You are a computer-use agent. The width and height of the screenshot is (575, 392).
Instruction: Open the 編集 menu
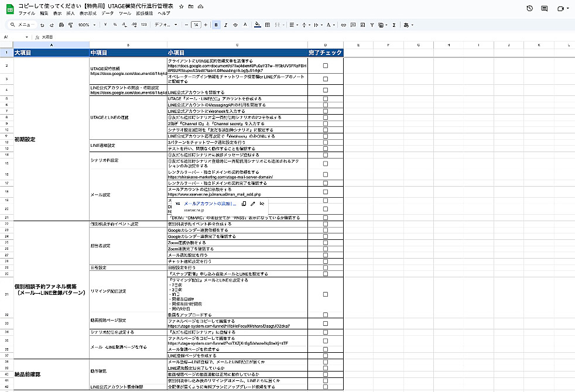(44, 13)
